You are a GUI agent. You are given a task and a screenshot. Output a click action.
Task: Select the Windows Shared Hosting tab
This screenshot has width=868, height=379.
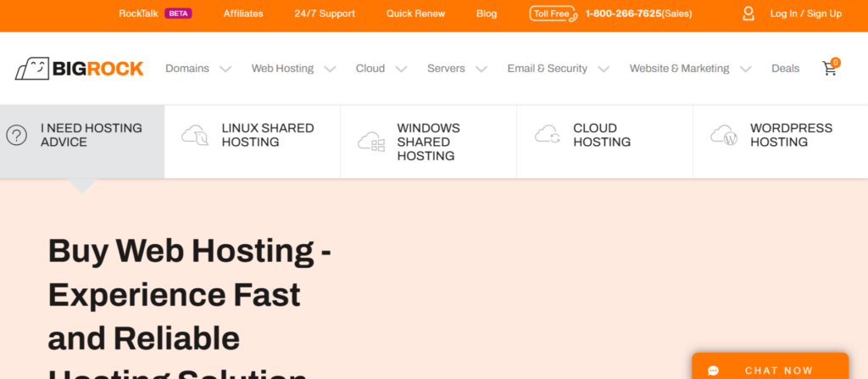[x=428, y=142]
